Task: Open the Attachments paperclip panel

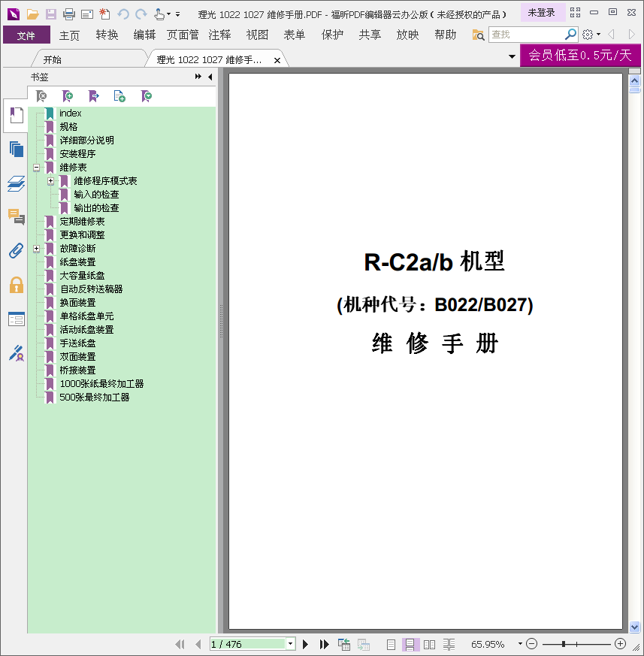Action: pos(16,251)
